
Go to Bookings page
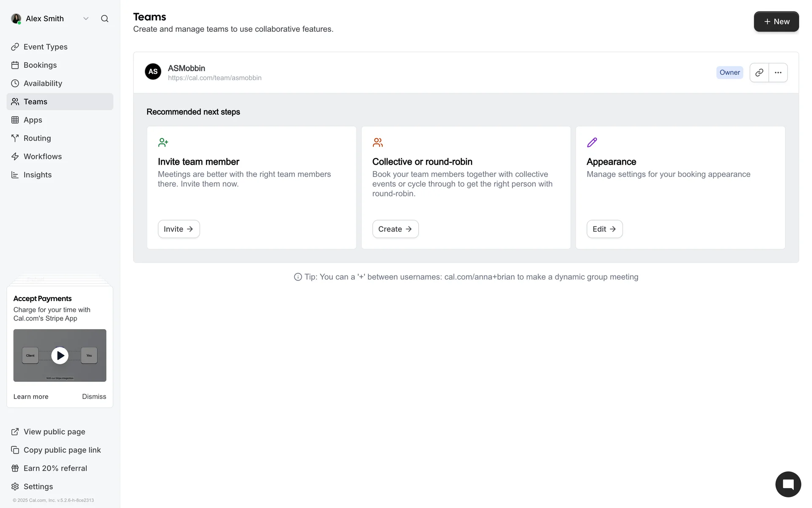point(40,65)
